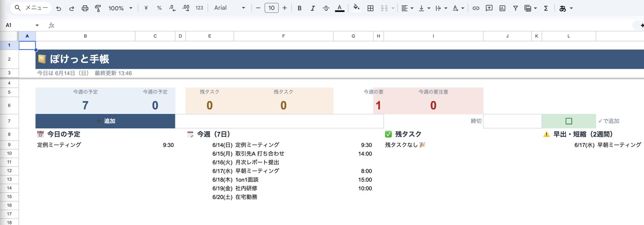
Task: Click the 在宅勤務 entry
Action: [x=246, y=197]
